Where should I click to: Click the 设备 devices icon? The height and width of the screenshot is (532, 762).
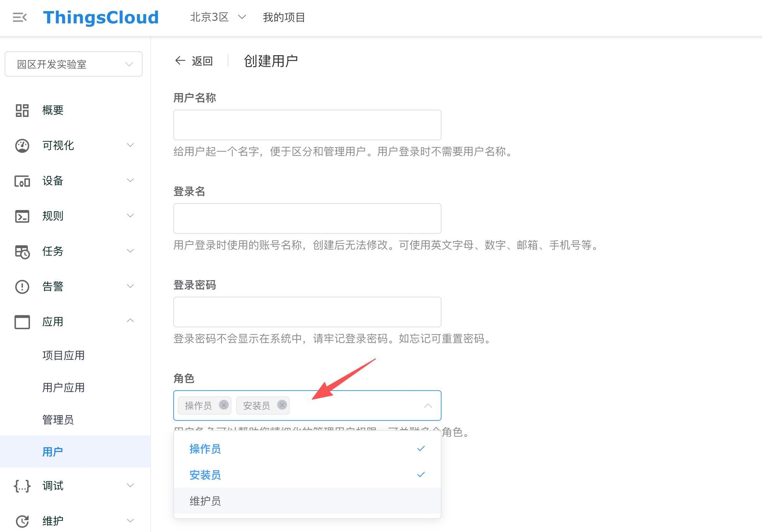(22, 181)
